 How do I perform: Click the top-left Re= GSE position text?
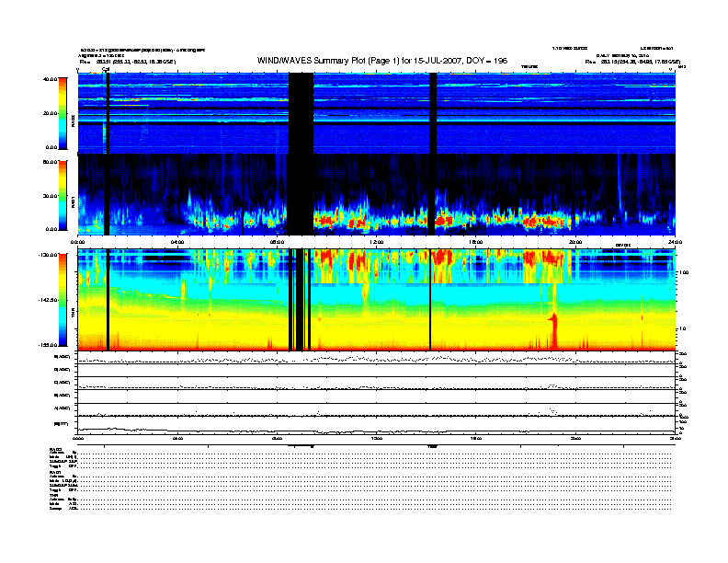(128, 62)
